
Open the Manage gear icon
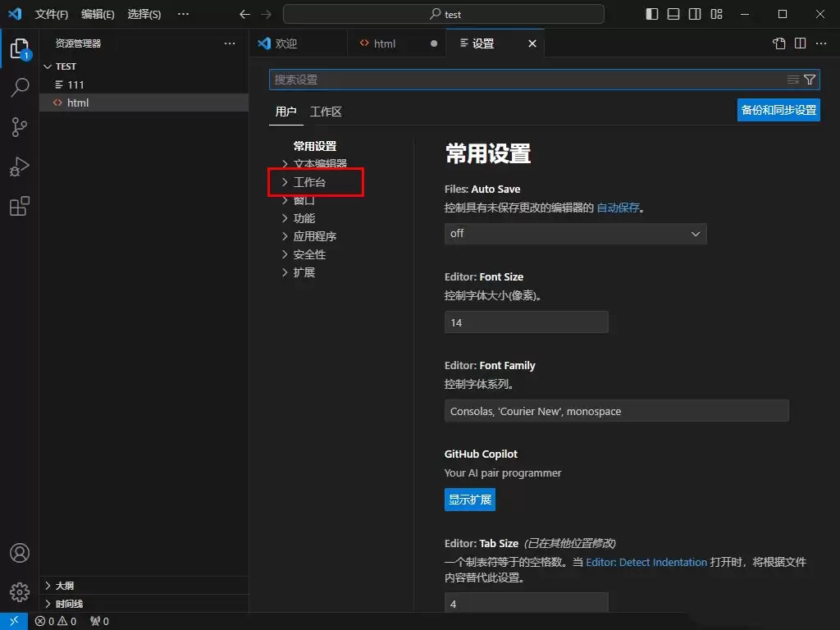point(20,591)
